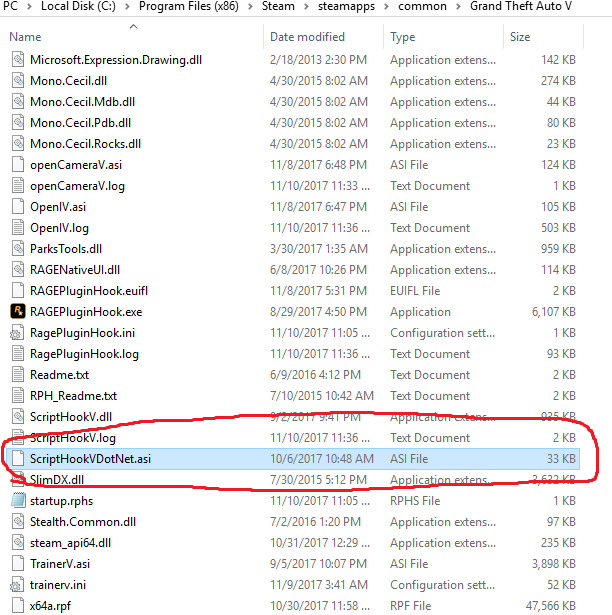This screenshot has height=615, width=612.
Task: Select the Stealth.Common.dll file name
Action: pyautogui.click(x=83, y=522)
